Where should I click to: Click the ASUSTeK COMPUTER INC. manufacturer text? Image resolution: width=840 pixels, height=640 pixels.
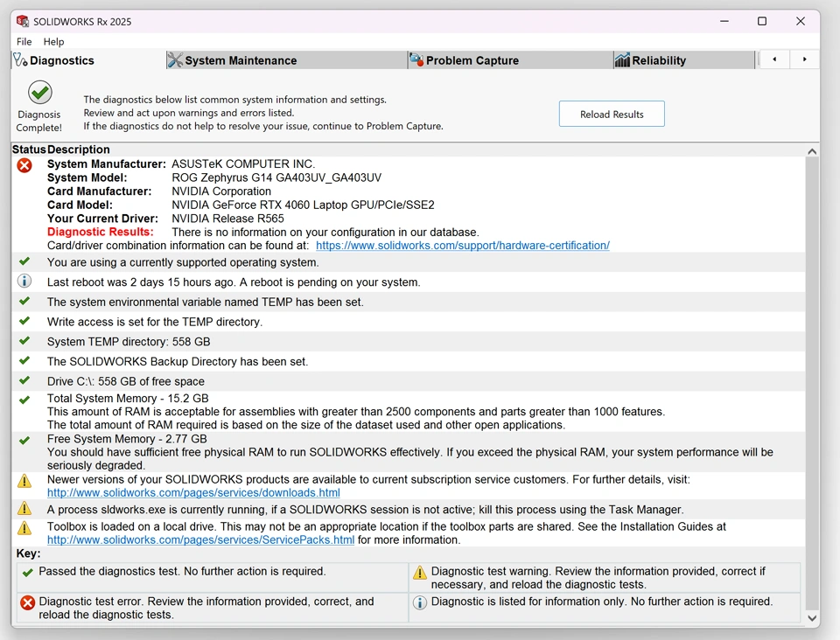point(243,163)
